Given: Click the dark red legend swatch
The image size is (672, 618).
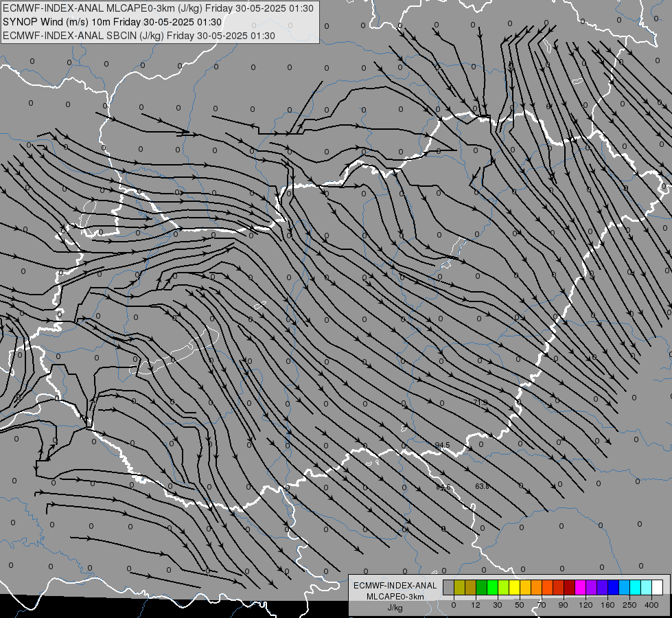Looking at the screenshot, I should coord(570,587).
